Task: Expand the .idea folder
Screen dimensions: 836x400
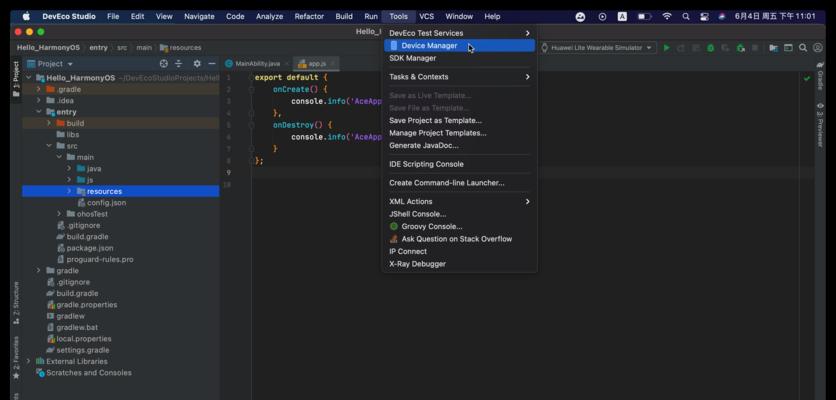Action: (38, 100)
